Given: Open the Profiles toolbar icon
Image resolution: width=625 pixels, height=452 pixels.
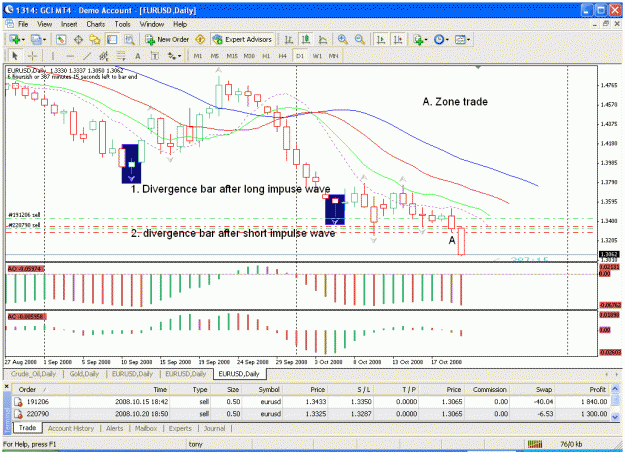Looking at the screenshot, I should [38, 39].
